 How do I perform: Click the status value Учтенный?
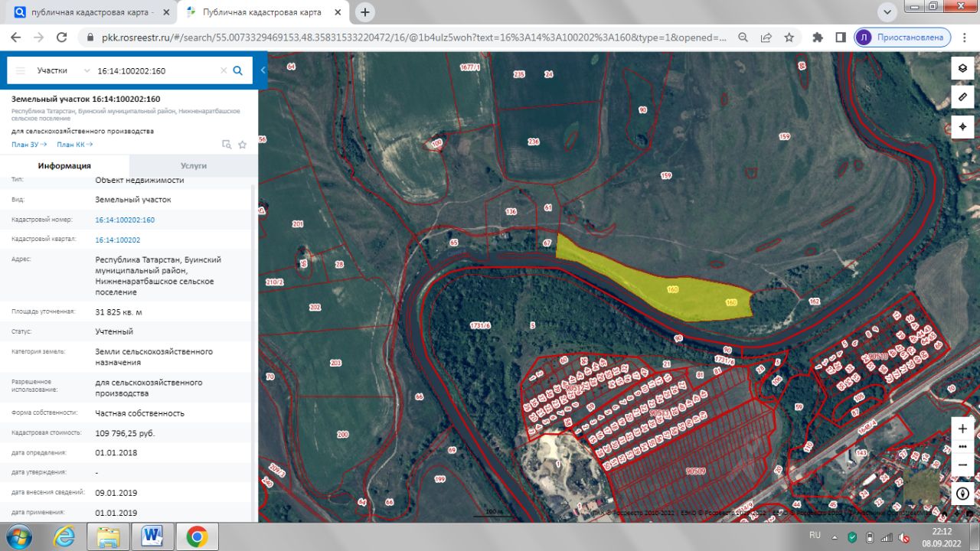pos(114,331)
